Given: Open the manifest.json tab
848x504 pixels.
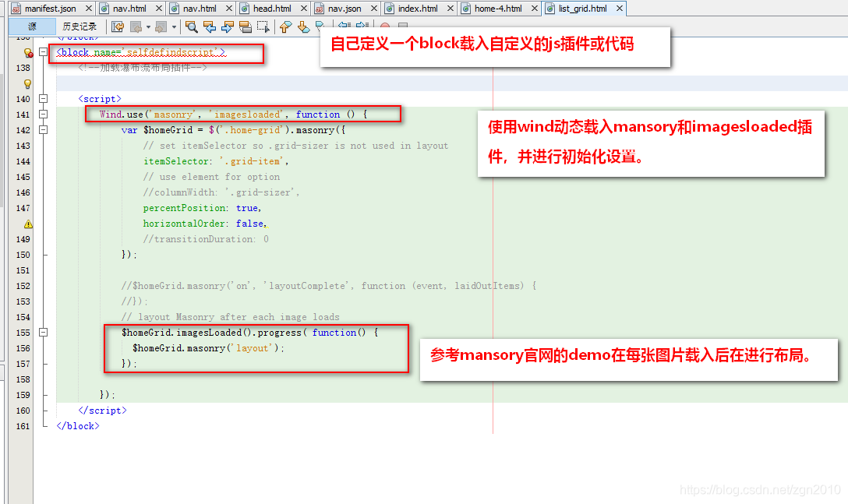Looking at the screenshot, I should 51,9.
